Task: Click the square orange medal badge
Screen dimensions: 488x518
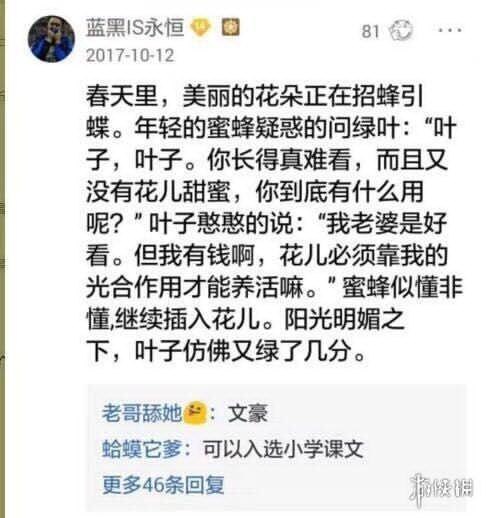Action: [230, 27]
